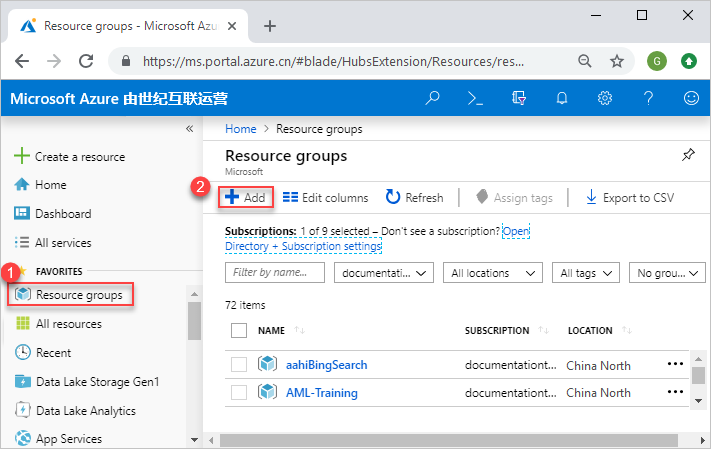This screenshot has height=449, width=711.
Task: Open more options for AML-Training
Action: [x=675, y=392]
